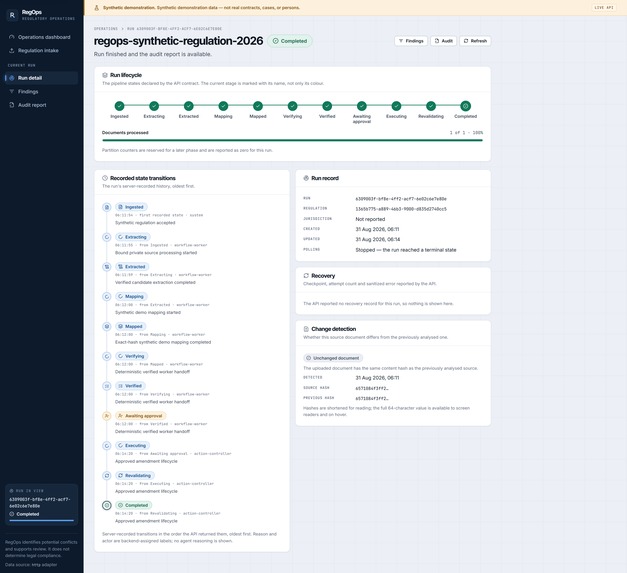This screenshot has height=573, width=627.
Task: Click the Ingested lifecycle step circle
Action: point(119,106)
